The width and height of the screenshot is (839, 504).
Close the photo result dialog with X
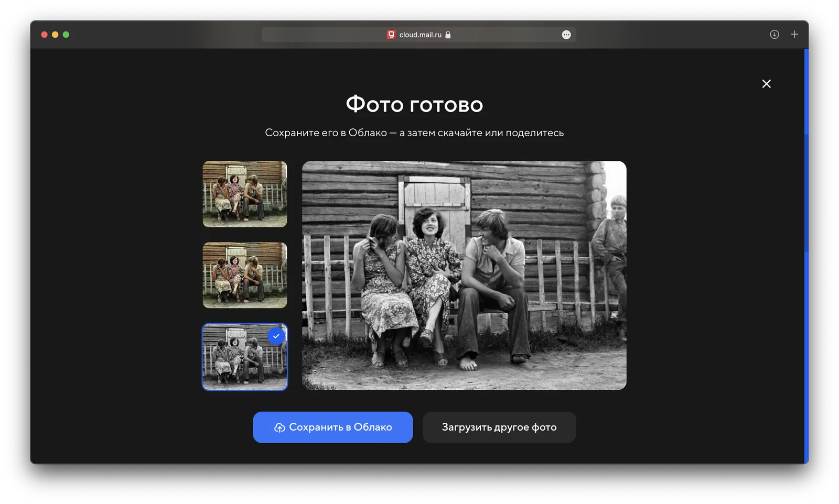[766, 84]
